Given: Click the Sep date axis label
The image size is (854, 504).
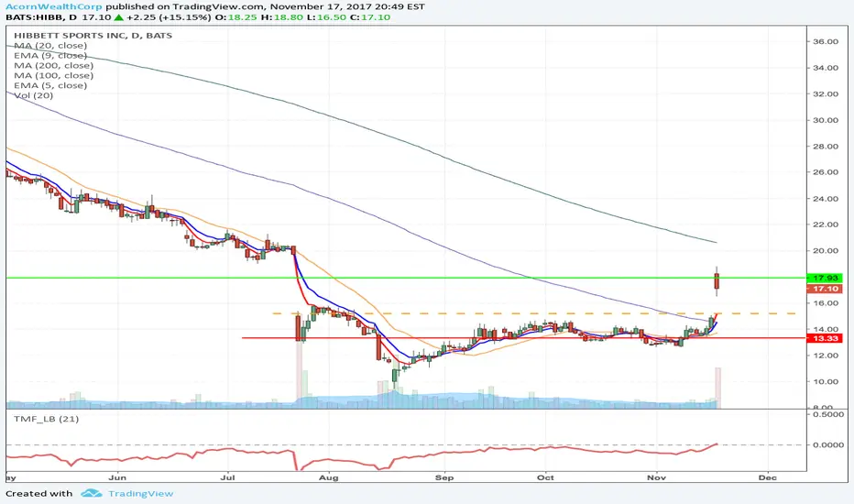Looking at the screenshot, I should point(444,477).
